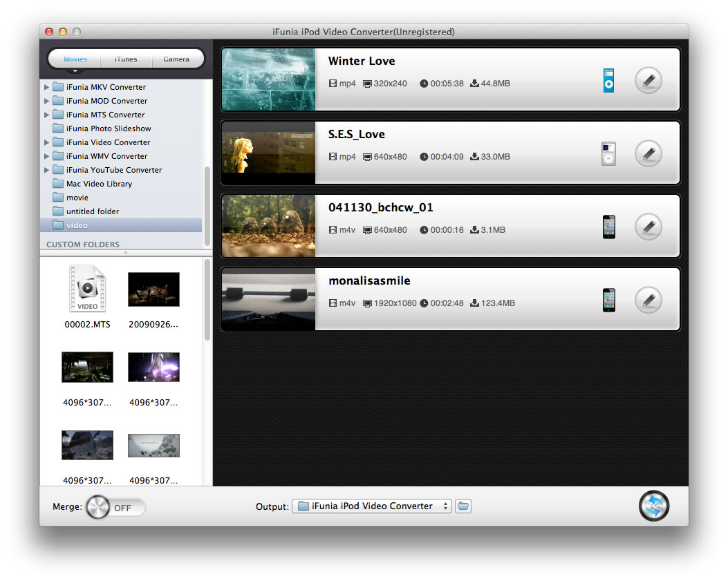Click the edit pencil for monalisasmile

click(x=648, y=301)
